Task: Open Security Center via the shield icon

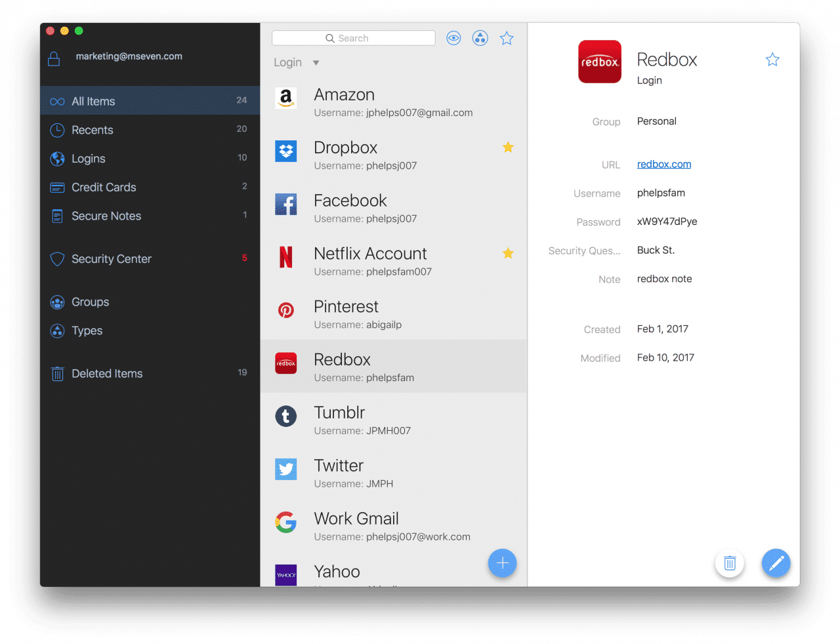Action: pos(57,259)
